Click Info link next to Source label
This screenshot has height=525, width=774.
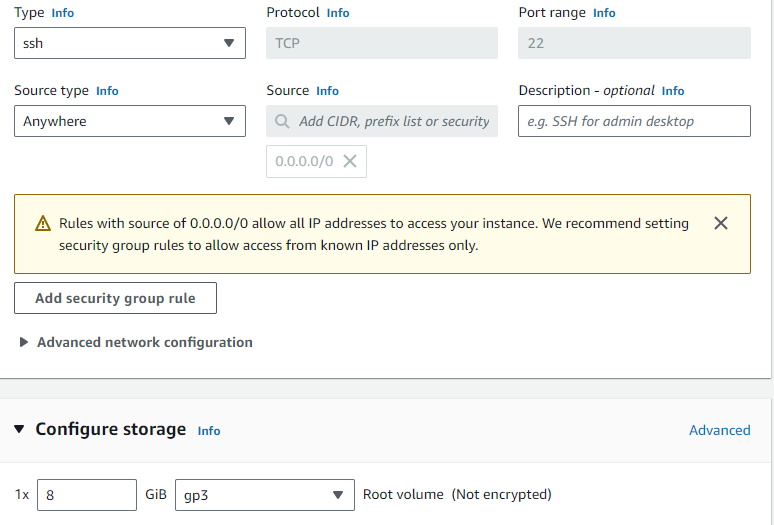pos(327,91)
